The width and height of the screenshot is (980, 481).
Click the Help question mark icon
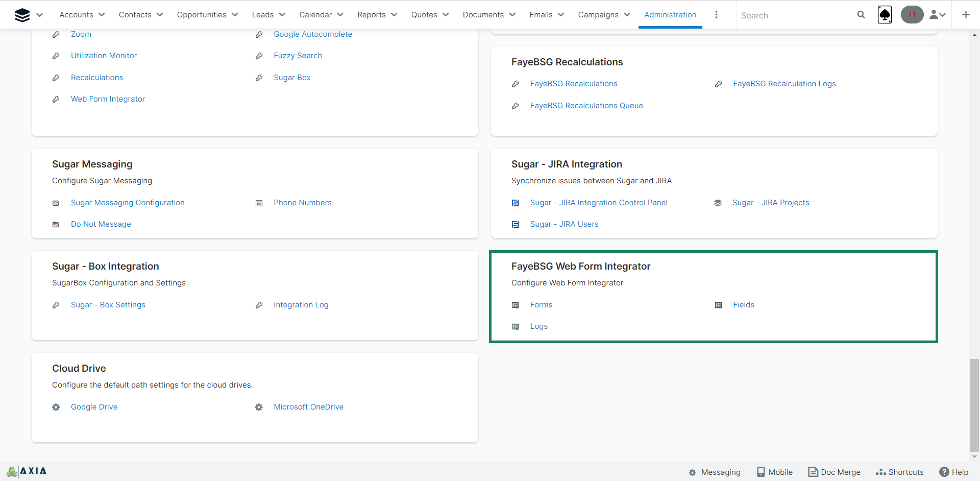click(x=944, y=472)
